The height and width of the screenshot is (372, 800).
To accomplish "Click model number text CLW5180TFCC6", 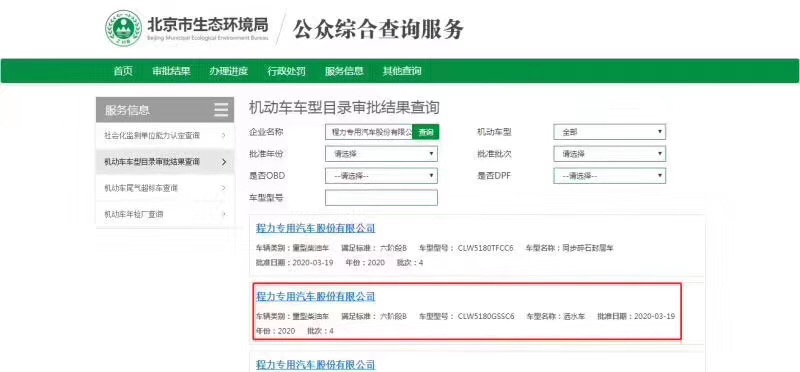I will tap(485, 249).
